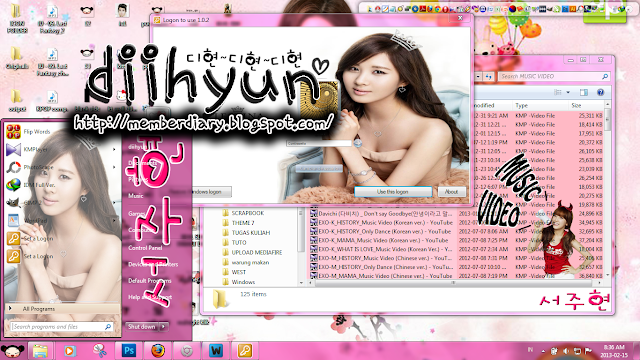
Task: Start IDM Full Ver. from Start menu
Action: click(x=31, y=185)
